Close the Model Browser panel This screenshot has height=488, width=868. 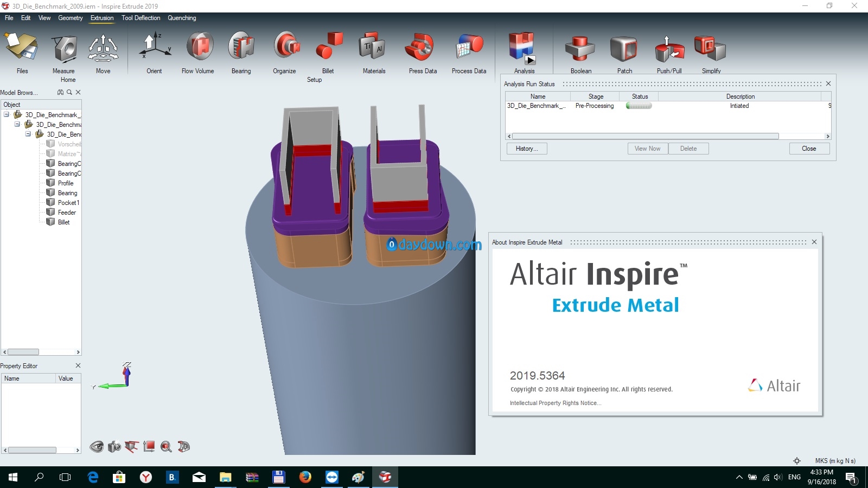(78, 92)
